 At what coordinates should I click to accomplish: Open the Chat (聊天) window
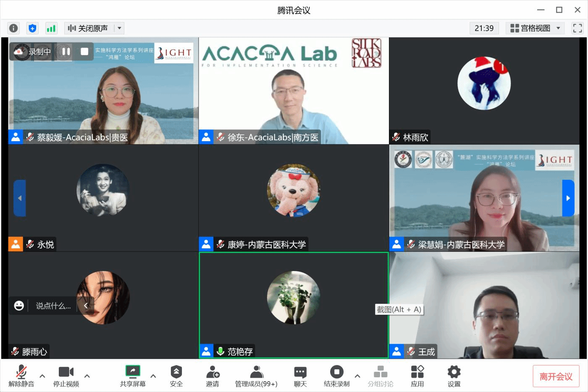[x=300, y=376]
